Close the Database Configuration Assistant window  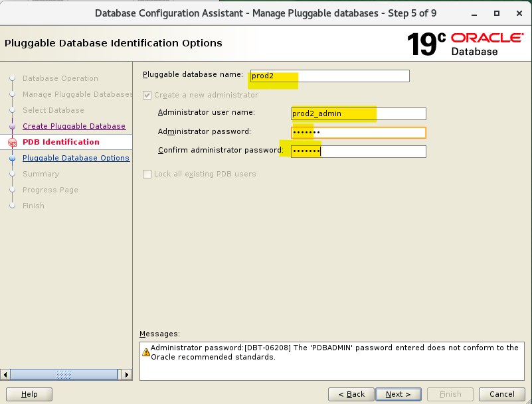519,13
